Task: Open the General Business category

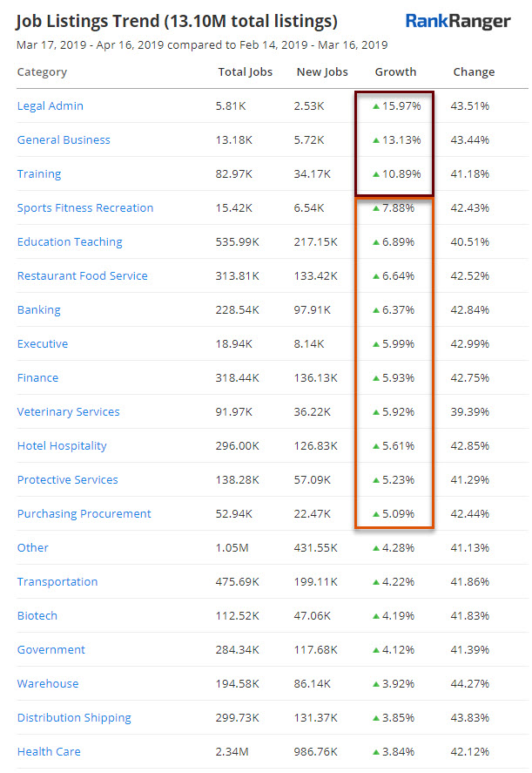Action: click(x=64, y=140)
